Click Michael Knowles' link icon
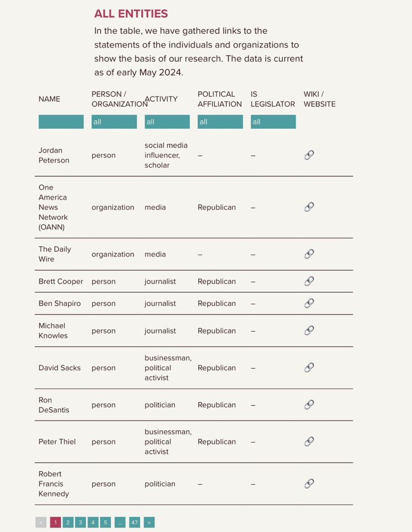This screenshot has height=532, width=412. click(309, 331)
